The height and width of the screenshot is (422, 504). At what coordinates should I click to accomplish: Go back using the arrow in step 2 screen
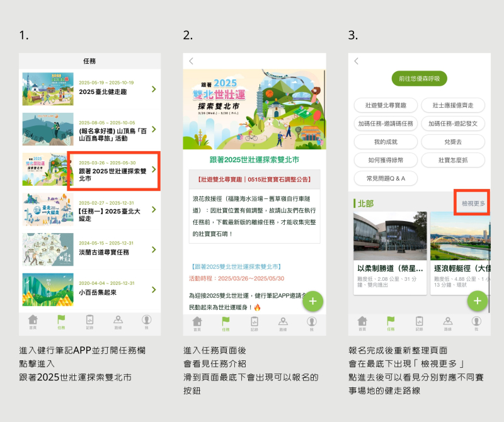coord(192,61)
